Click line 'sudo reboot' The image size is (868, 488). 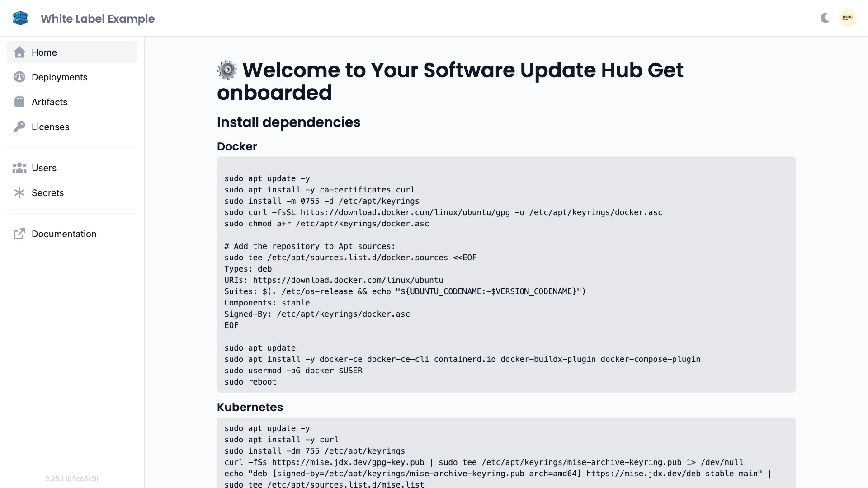250,382
